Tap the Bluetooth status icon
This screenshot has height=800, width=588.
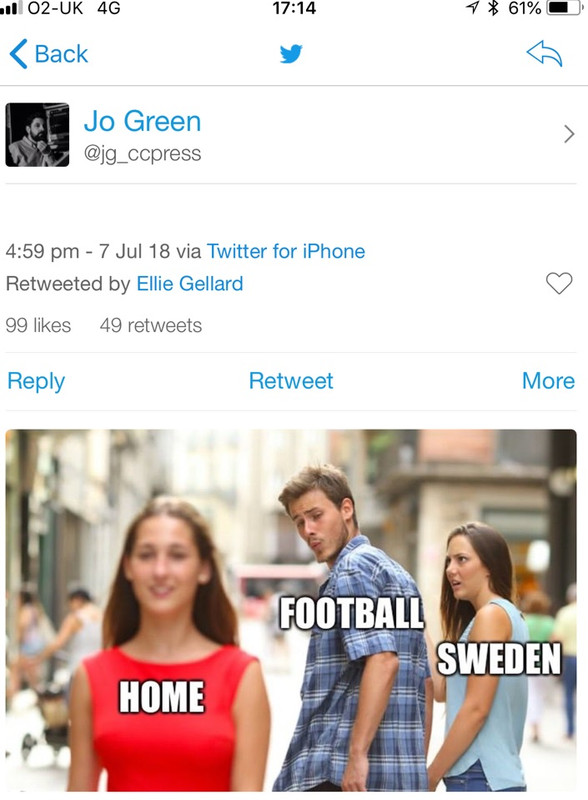click(493, 8)
